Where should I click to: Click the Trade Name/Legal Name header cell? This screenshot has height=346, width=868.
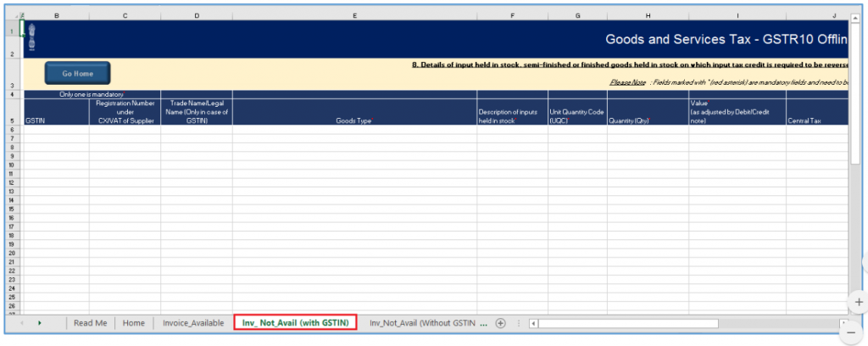197,112
